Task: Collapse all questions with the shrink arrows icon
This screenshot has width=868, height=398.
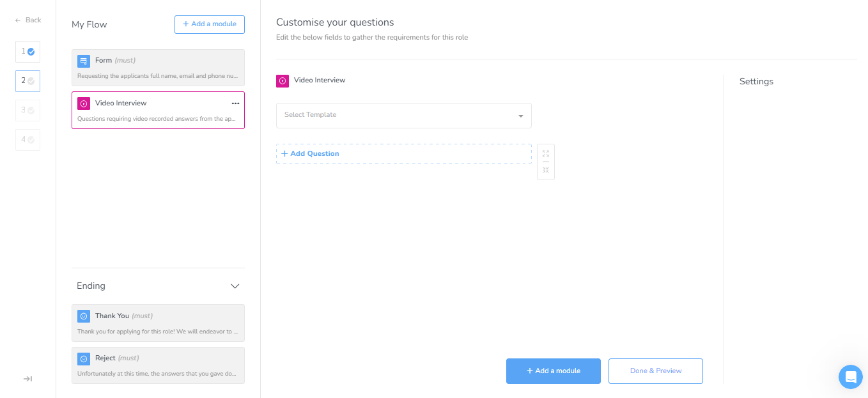Action: point(546,170)
